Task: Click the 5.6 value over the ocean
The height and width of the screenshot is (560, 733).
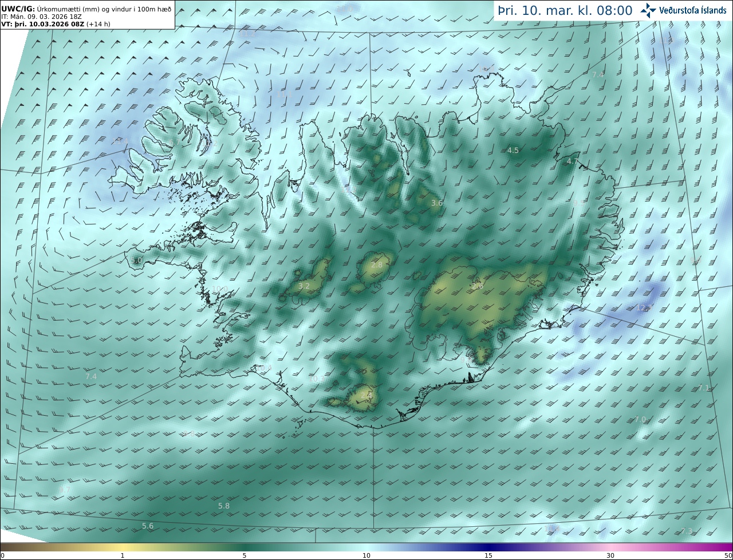Action: click(148, 526)
